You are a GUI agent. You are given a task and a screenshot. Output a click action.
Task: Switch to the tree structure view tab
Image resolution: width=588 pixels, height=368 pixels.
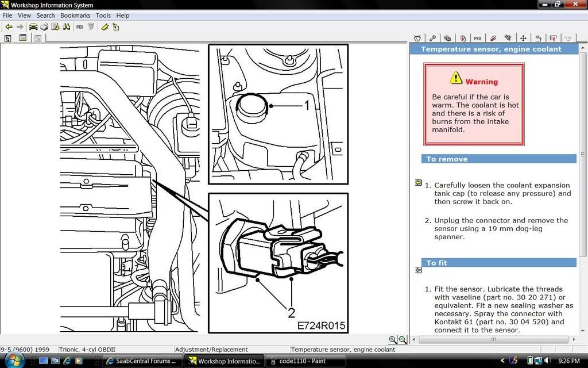pyautogui.click(x=8, y=39)
